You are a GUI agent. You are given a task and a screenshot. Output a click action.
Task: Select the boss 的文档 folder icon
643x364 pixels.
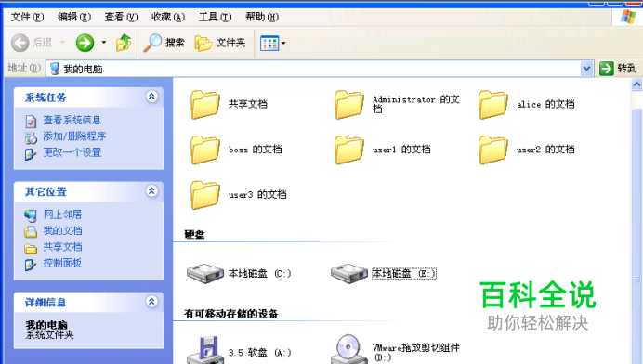tap(205, 150)
